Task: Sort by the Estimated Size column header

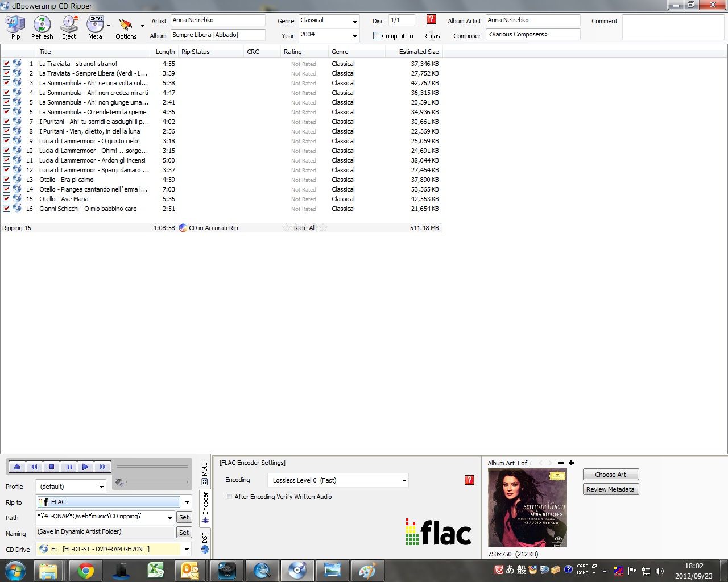Action: [413, 52]
